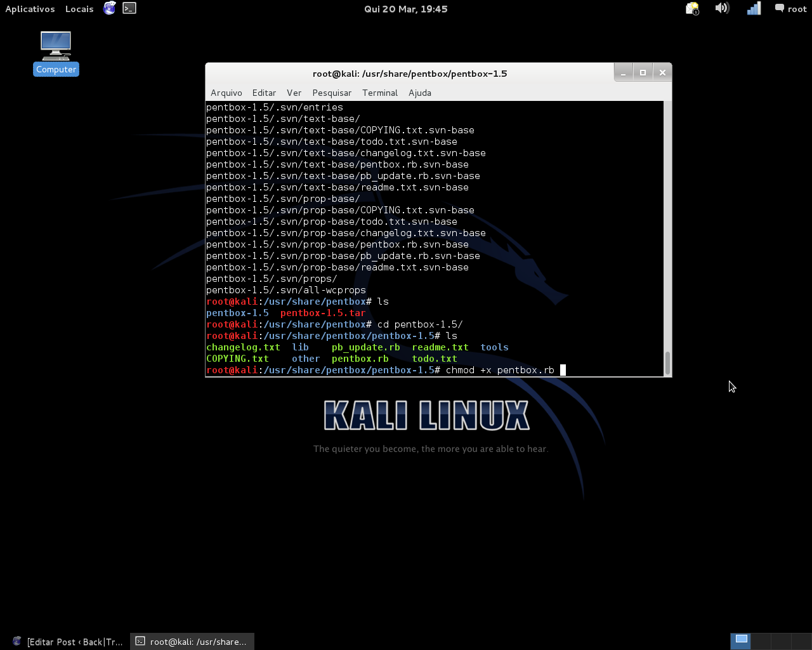This screenshot has width=812, height=650.
Task: Click 'pentbox-1.5/.svn/props/' line
Action: (272, 279)
